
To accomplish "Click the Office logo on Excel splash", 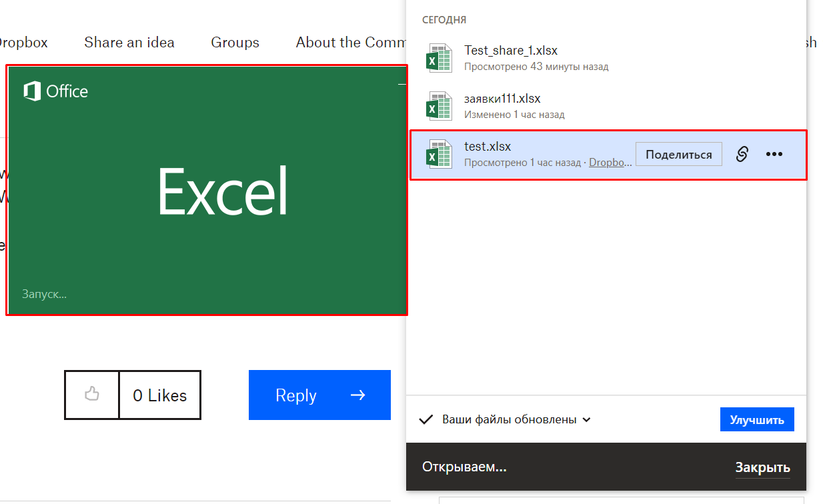I will [56, 91].
